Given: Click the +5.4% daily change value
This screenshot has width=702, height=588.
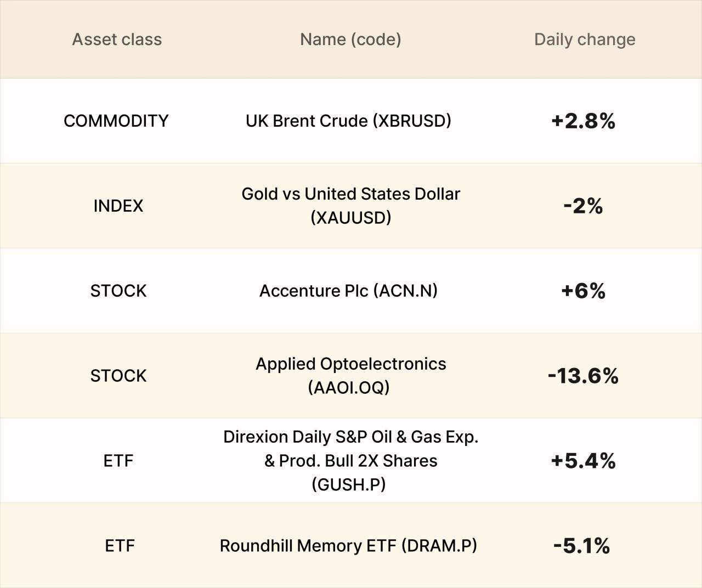Looking at the screenshot, I should [584, 461].
